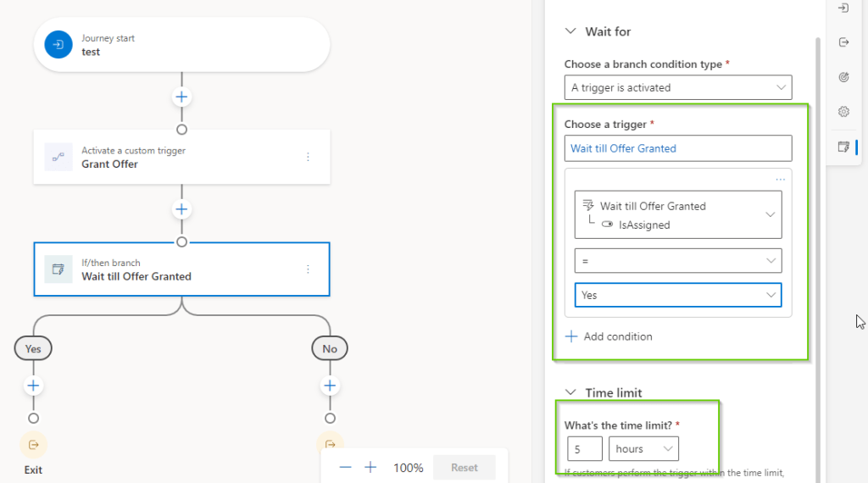The image size is (868, 483).
Task: Collapse the Wait for section
Action: coord(570,31)
